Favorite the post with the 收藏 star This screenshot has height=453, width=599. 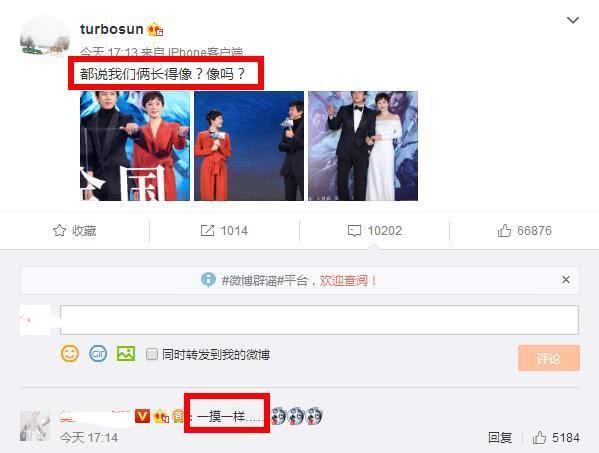coord(74,231)
